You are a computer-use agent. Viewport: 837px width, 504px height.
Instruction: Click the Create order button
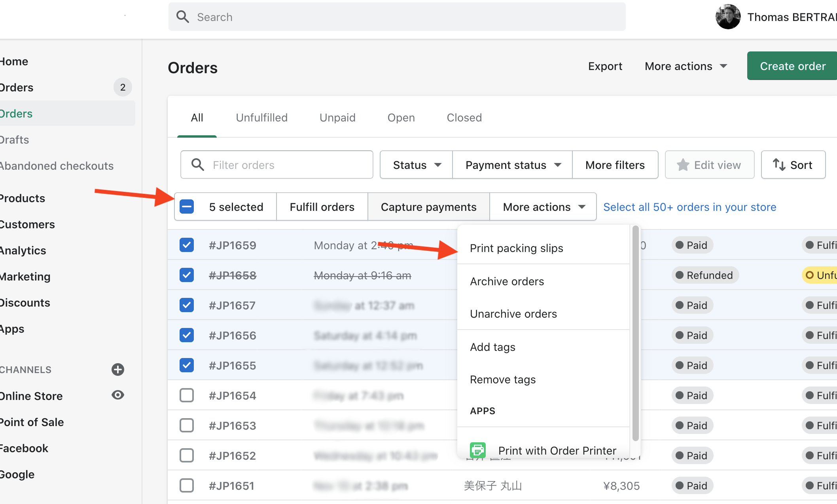pos(792,66)
